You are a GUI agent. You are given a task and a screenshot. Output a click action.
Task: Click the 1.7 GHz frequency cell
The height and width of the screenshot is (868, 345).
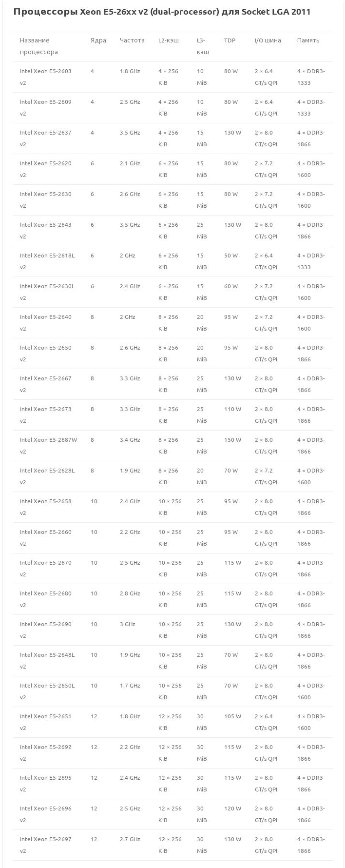[x=130, y=686]
